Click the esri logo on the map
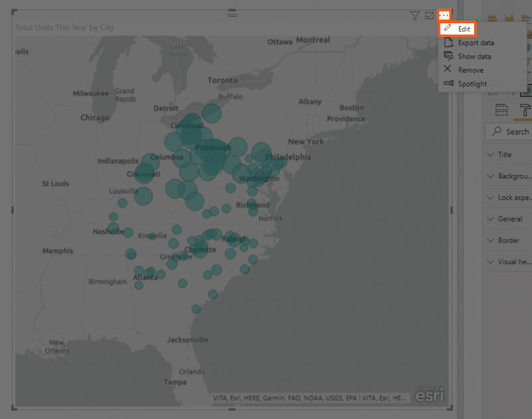This screenshot has height=419, width=532. pyautogui.click(x=429, y=394)
